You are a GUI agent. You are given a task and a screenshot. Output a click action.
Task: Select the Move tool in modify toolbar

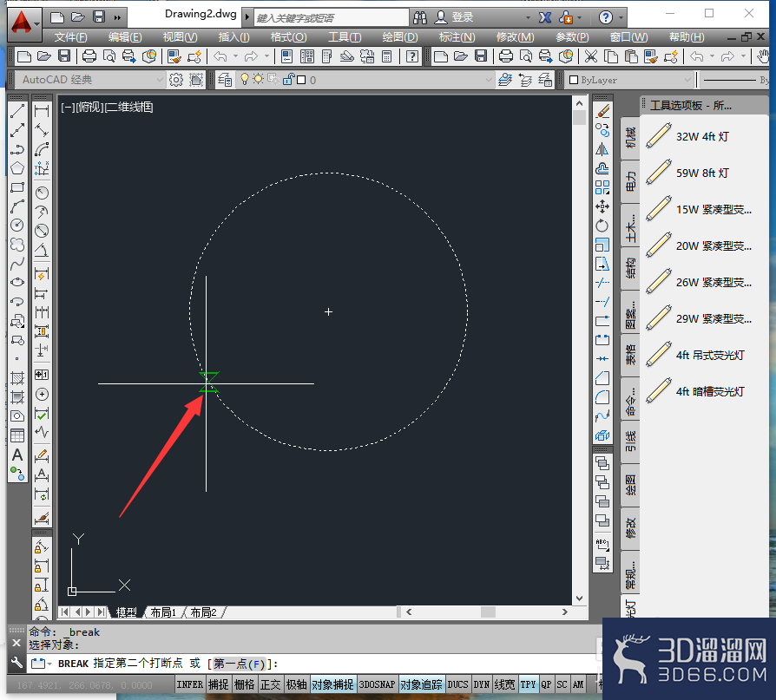click(x=602, y=206)
